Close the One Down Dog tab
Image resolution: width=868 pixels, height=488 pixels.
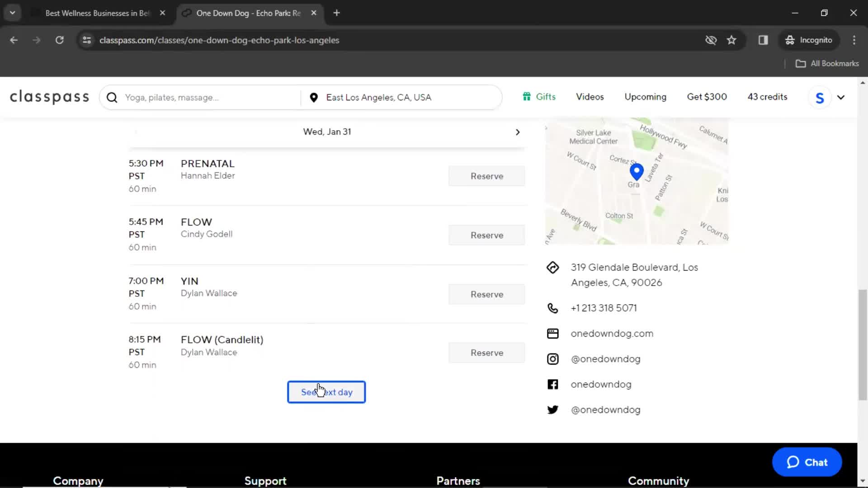[314, 13]
